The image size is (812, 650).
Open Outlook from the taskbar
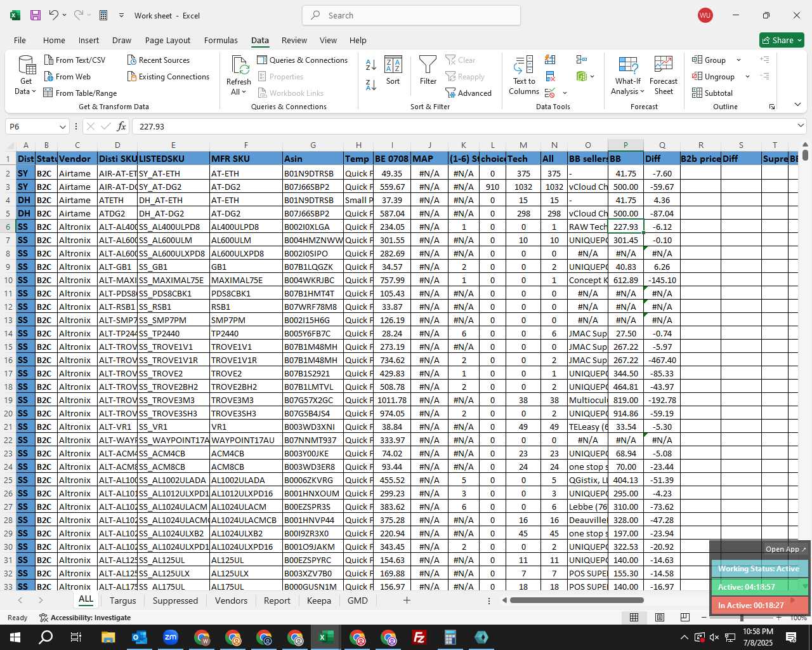click(x=139, y=637)
